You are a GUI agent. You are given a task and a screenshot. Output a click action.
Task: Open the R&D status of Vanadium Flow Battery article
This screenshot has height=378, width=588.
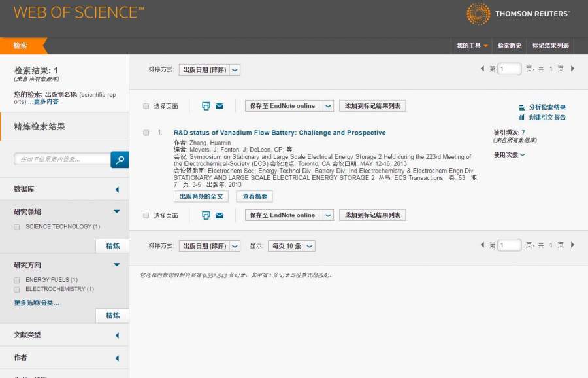pos(280,133)
